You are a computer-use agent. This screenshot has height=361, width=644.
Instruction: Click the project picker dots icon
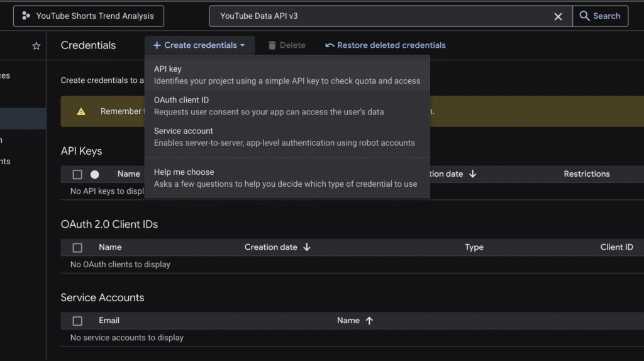click(26, 16)
